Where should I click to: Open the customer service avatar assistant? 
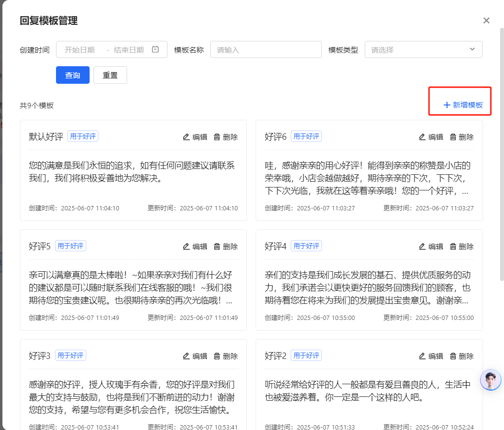pos(490,380)
